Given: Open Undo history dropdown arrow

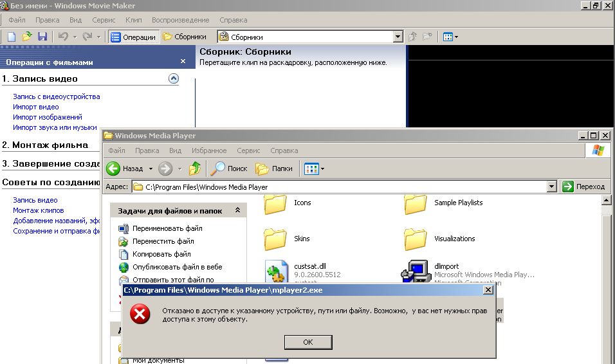Looking at the screenshot, I should [75, 37].
